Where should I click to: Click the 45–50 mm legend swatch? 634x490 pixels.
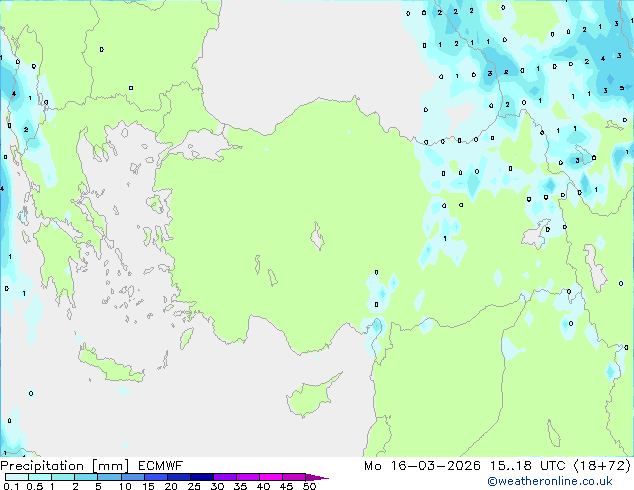click(x=294, y=477)
